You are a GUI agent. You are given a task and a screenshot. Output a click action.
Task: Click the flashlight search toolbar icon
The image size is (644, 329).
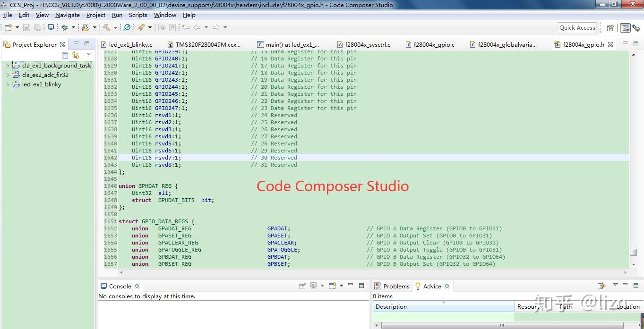[141, 27]
